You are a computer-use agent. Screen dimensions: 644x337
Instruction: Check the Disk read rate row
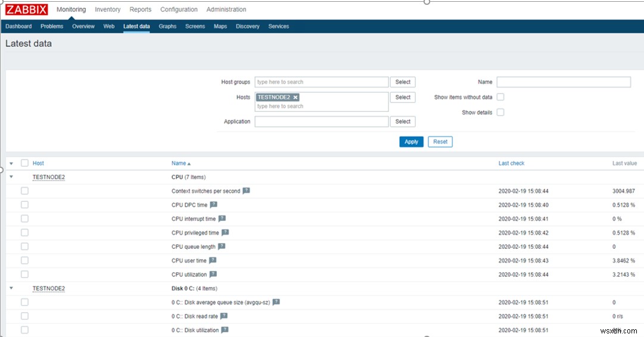(24, 317)
